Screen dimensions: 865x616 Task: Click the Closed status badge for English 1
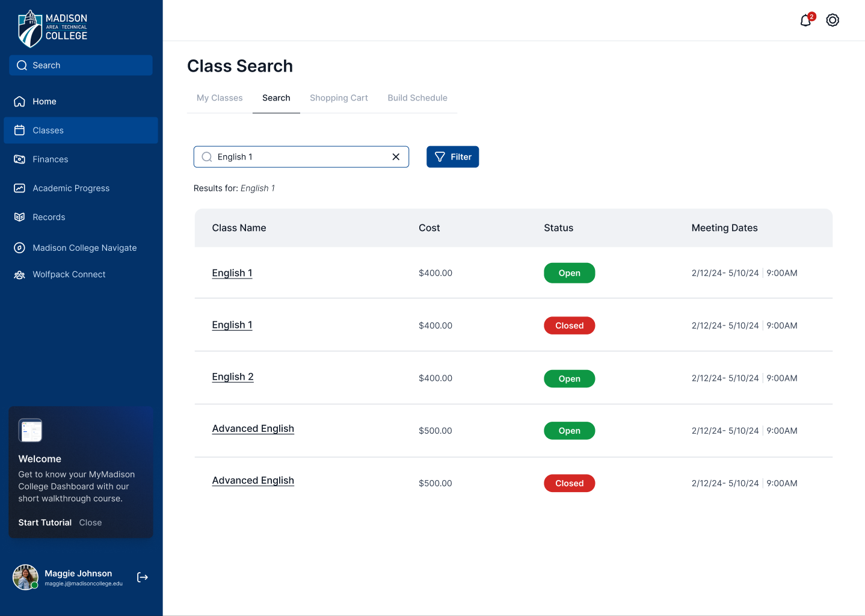pos(570,325)
